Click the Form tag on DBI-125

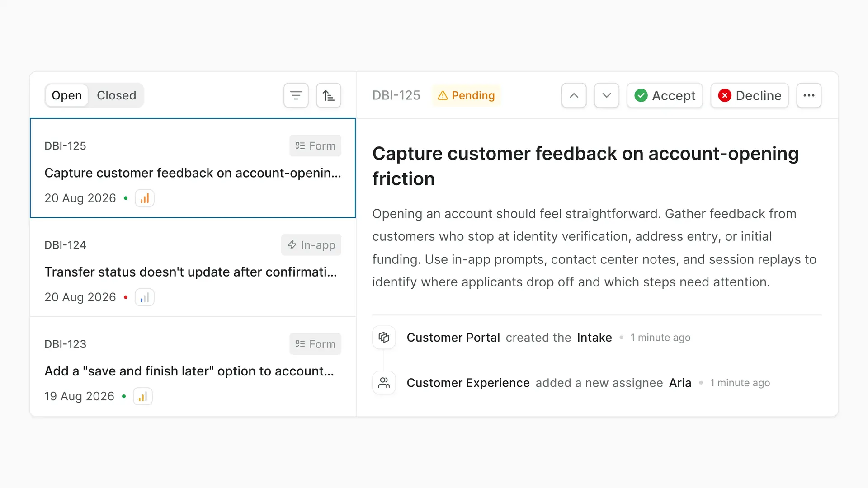pyautogui.click(x=315, y=146)
